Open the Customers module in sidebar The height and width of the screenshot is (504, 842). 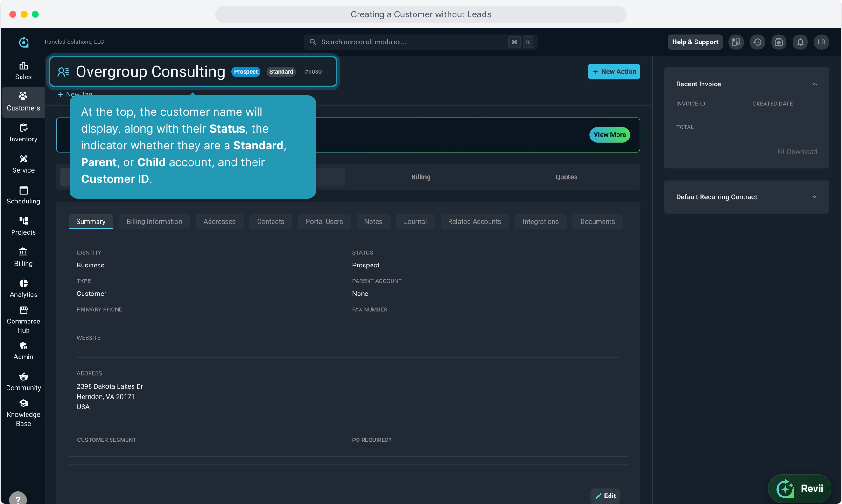click(23, 102)
